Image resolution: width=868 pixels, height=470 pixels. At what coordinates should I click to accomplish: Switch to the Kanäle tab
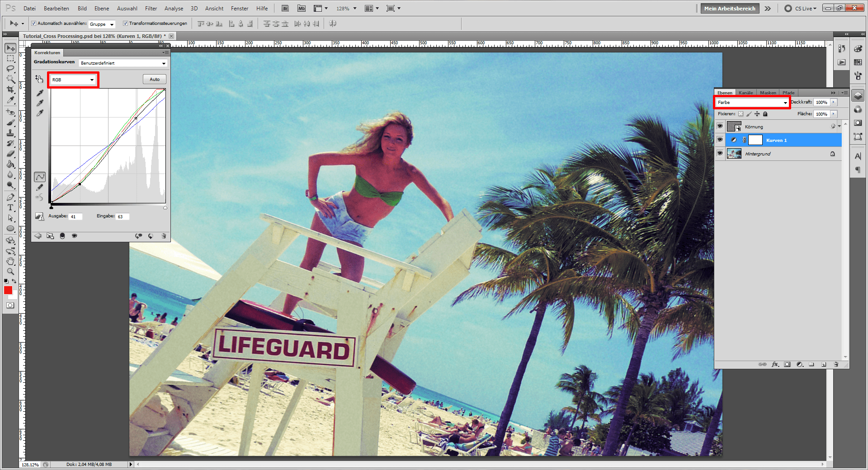[745, 93]
